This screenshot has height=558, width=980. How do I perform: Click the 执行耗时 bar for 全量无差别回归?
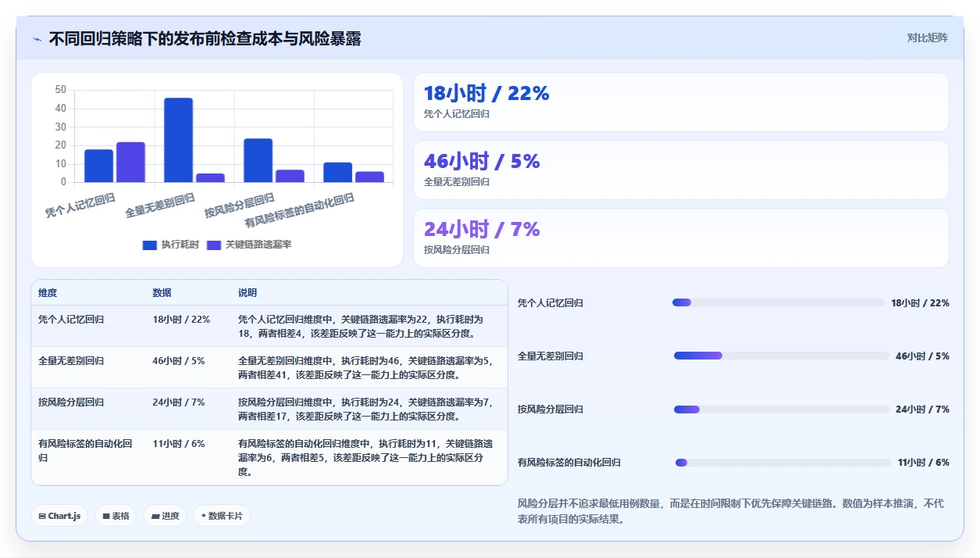pos(178,140)
